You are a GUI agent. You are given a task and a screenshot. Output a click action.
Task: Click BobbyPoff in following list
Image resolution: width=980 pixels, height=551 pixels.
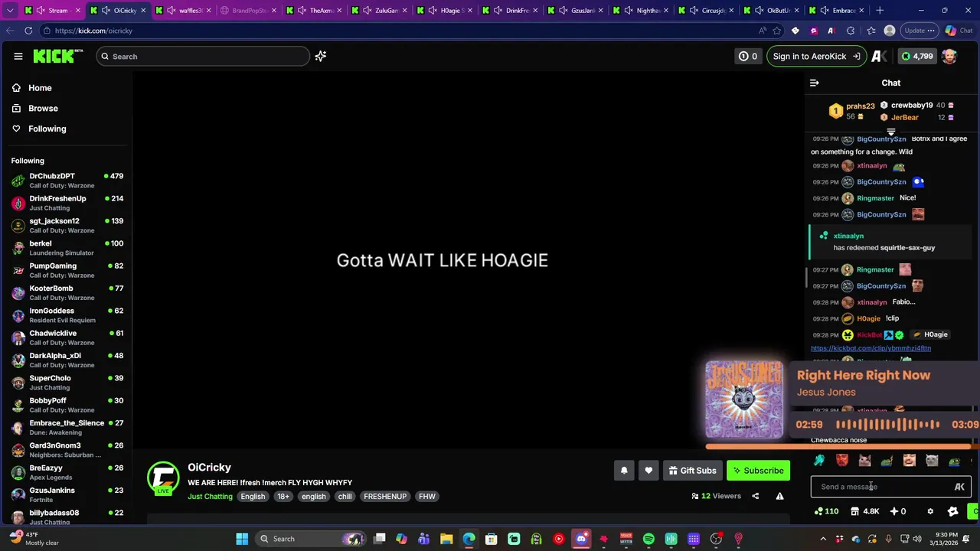67,405
